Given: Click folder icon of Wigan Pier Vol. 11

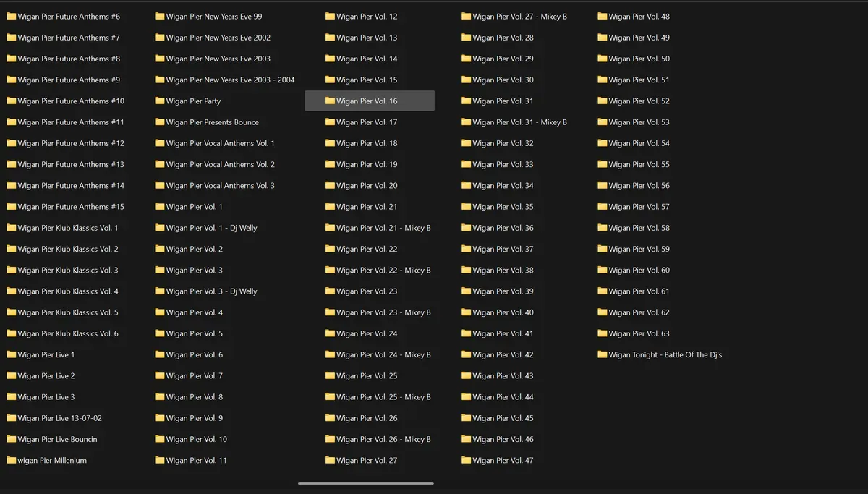Looking at the screenshot, I should pos(159,460).
